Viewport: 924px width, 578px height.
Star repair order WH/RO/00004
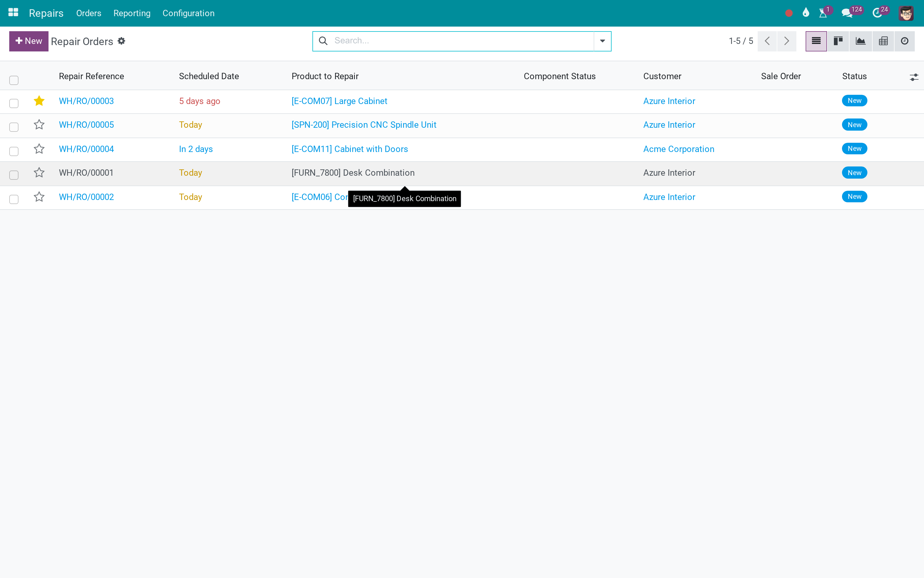tap(39, 149)
